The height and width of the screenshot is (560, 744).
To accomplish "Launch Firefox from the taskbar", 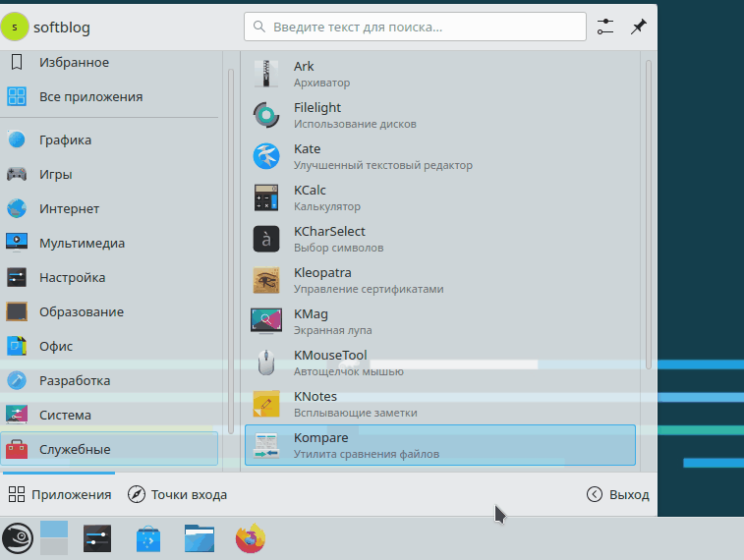I will pos(250,538).
